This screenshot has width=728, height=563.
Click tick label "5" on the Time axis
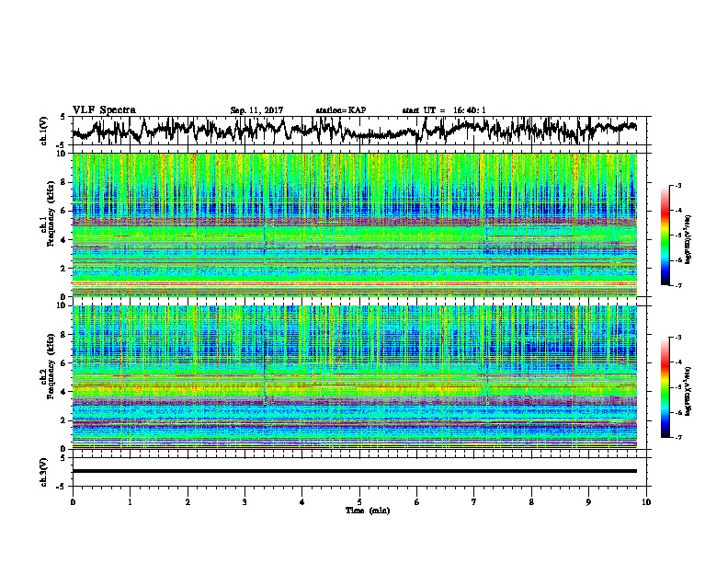tap(359, 502)
